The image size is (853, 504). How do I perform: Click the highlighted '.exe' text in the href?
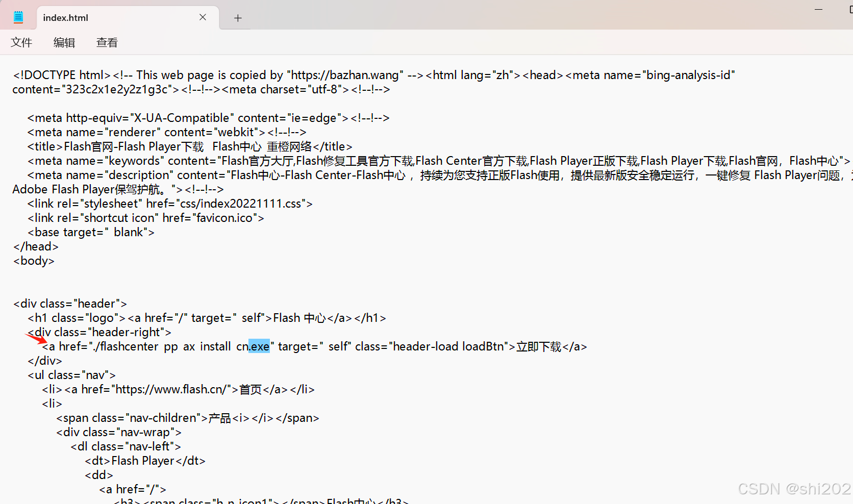pos(259,346)
